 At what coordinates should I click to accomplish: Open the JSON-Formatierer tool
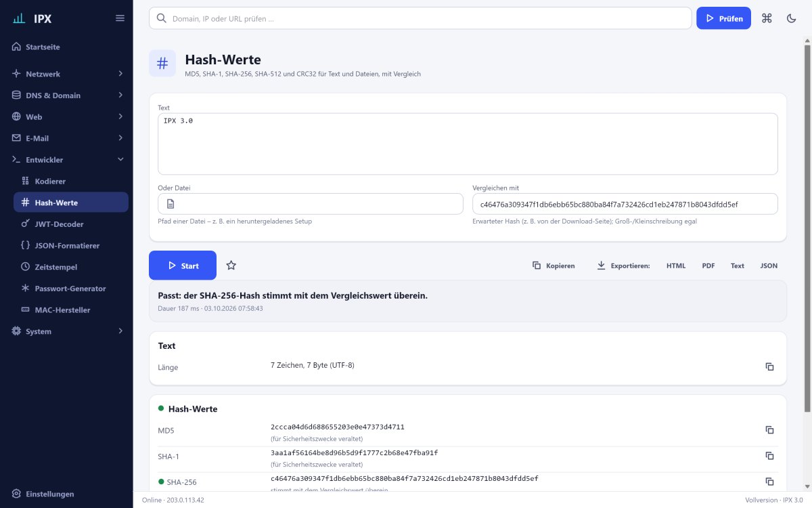tap(71, 245)
